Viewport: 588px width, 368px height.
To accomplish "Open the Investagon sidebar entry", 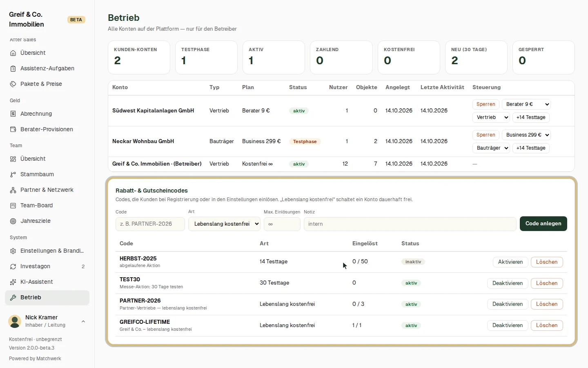I will pyautogui.click(x=47, y=266).
